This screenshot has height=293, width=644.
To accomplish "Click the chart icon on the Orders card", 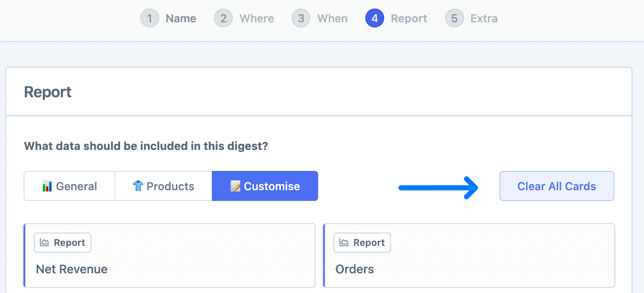I will (344, 242).
